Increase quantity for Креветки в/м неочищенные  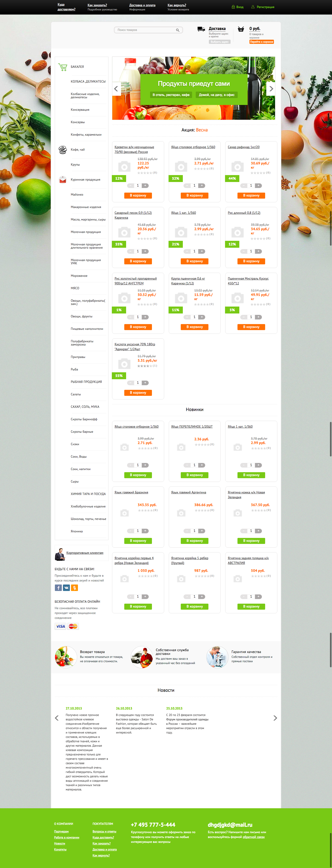(x=145, y=186)
